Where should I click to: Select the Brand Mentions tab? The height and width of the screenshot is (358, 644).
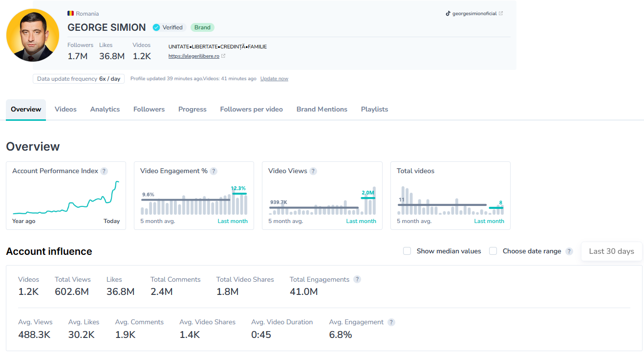tap(322, 110)
